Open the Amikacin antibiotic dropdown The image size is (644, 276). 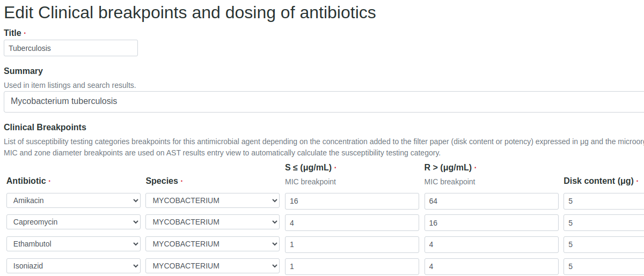(x=74, y=201)
